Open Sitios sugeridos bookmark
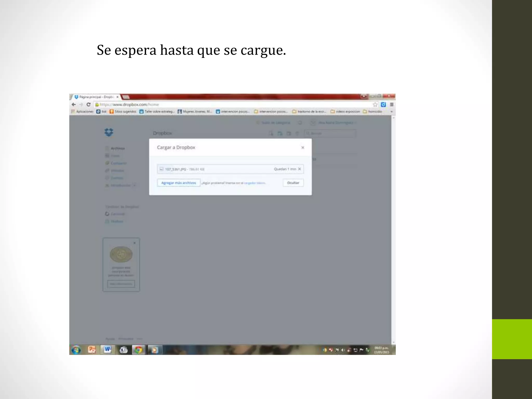This screenshot has width=532, height=399. (x=123, y=111)
